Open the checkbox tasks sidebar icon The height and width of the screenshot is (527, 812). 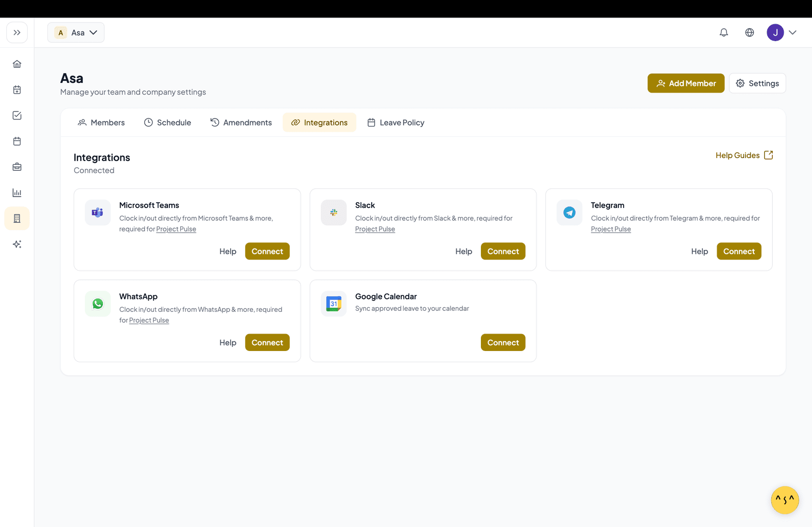pyautogui.click(x=17, y=116)
